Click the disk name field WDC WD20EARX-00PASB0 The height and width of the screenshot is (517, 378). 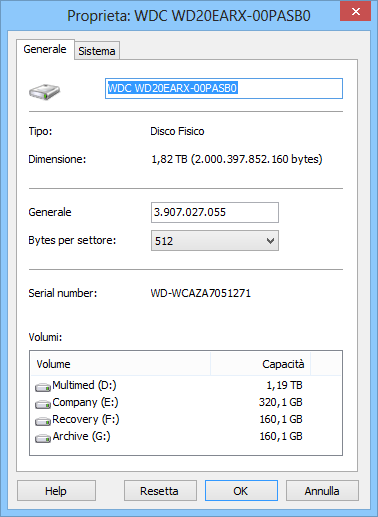[224, 88]
